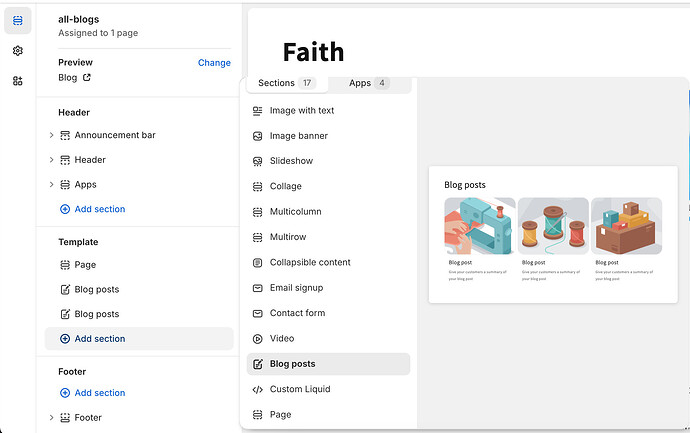Click the Blog posts icon in section picker
The width and height of the screenshot is (690, 433).
[257, 364]
